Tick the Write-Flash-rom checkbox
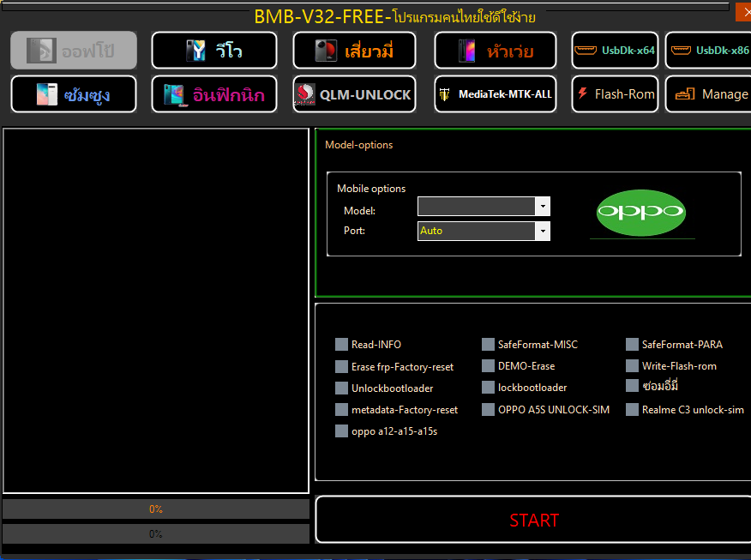Viewport: 751px width, 560px height. pyautogui.click(x=632, y=366)
